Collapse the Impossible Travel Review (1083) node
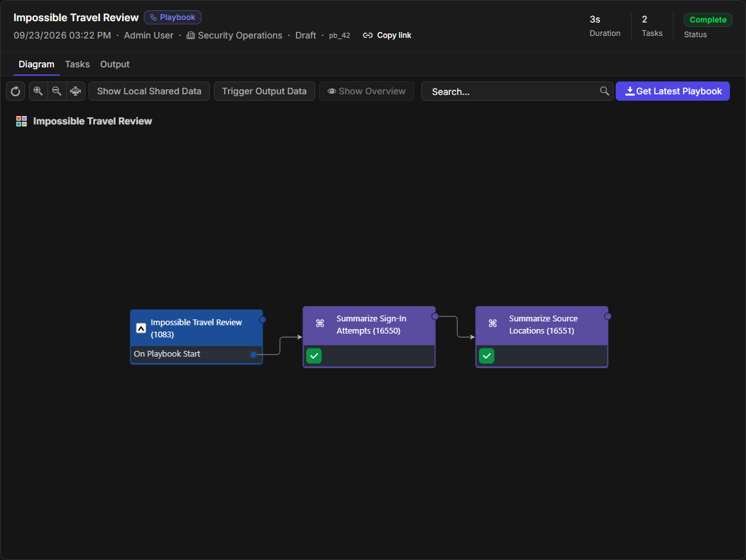Screen dimensions: 746x560 (141, 328)
